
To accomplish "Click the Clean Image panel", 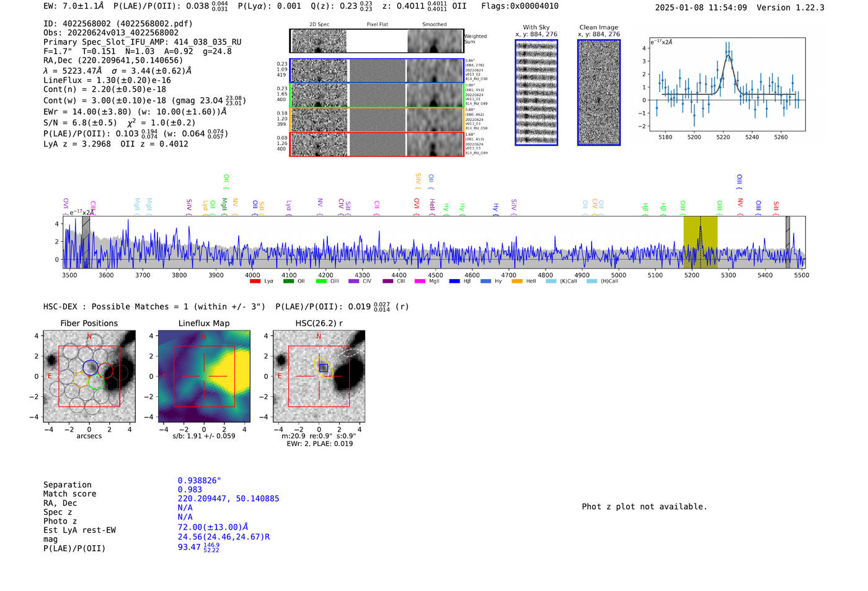I will (x=599, y=92).
